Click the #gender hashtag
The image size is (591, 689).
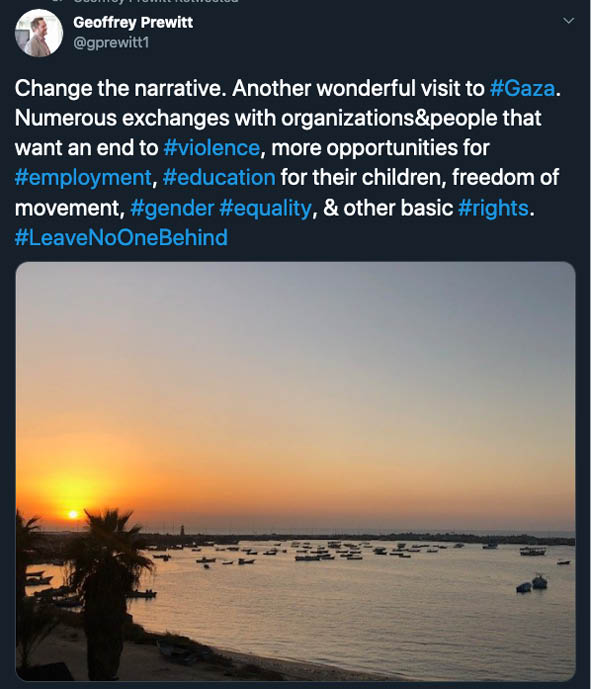tap(172, 208)
